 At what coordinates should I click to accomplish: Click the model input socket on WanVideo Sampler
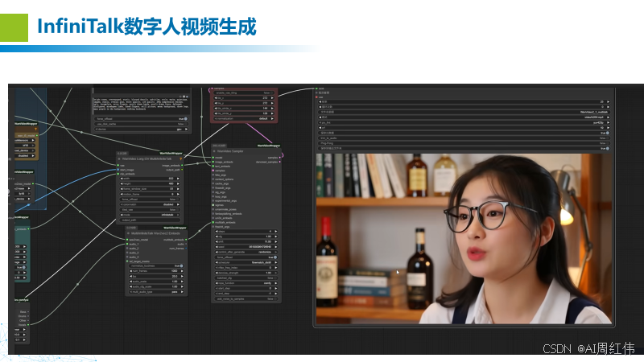coord(213,158)
